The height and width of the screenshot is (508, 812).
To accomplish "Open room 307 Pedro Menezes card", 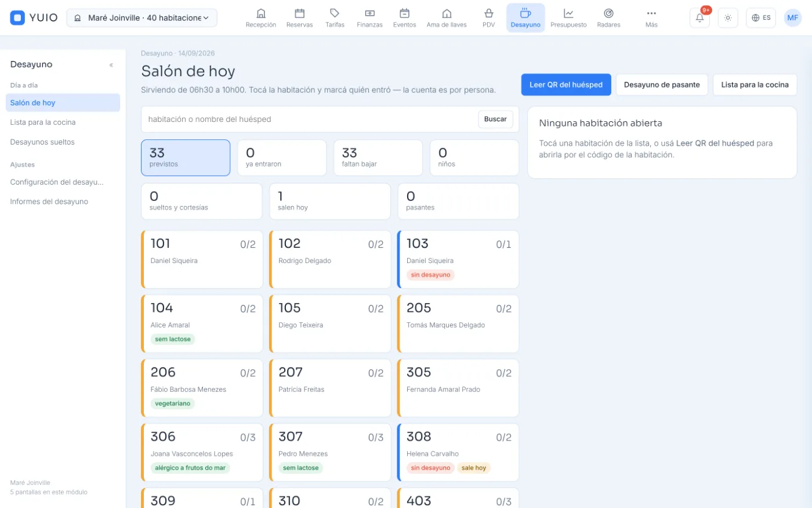I will 330,453.
